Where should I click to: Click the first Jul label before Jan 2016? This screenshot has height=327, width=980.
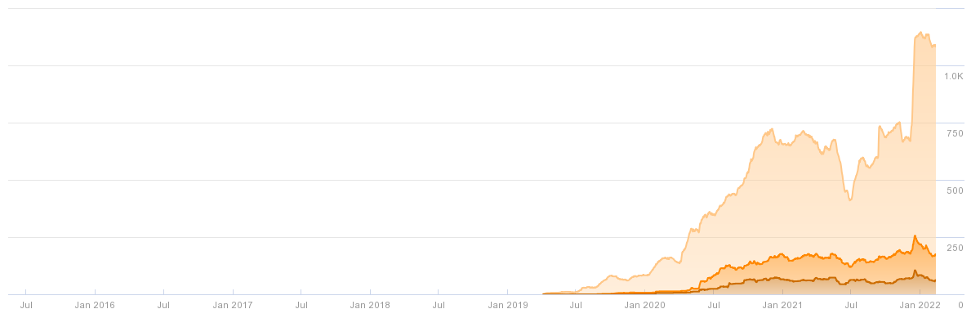click(26, 305)
